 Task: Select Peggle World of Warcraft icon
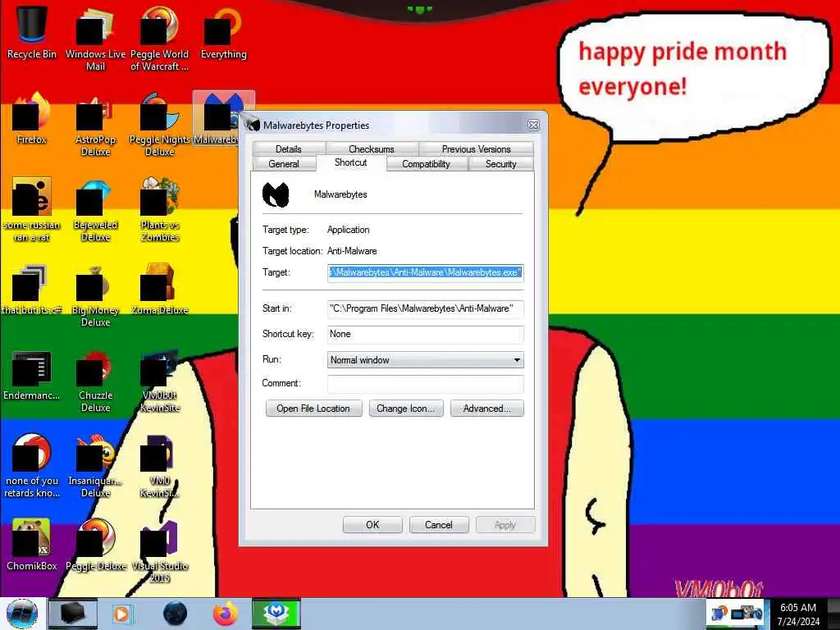(160, 38)
